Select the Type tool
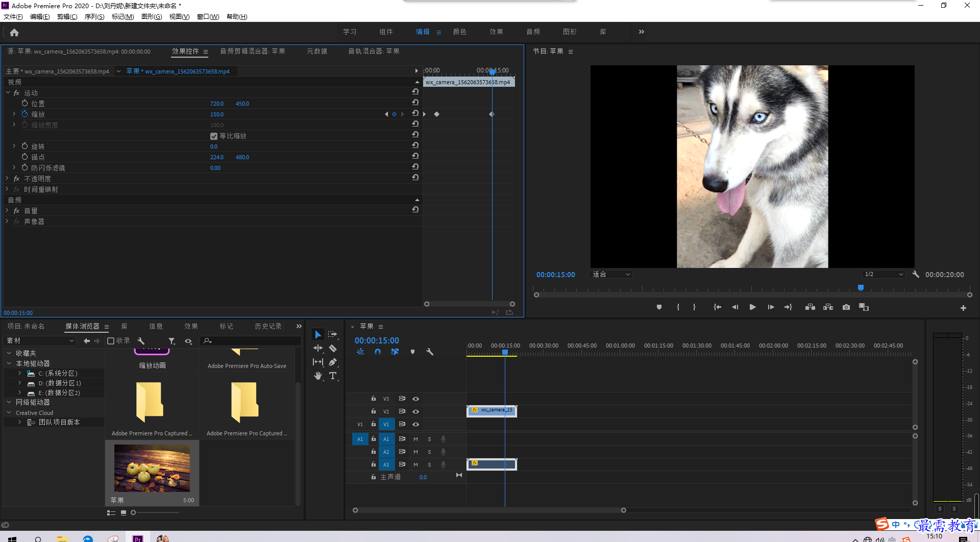This screenshot has height=542, width=980. (332, 376)
